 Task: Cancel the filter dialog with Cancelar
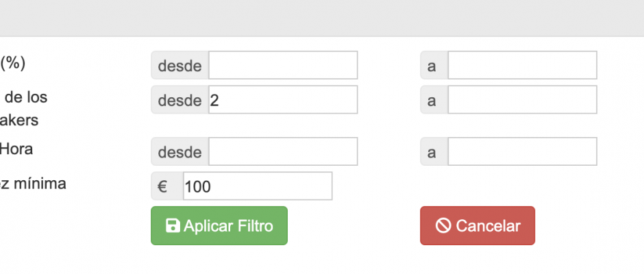click(x=478, y=225)
